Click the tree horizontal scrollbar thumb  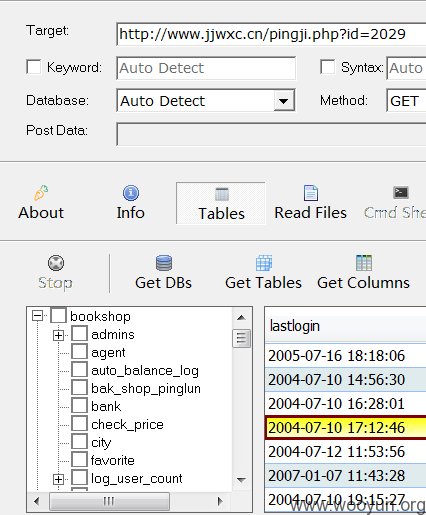point(109,501)
